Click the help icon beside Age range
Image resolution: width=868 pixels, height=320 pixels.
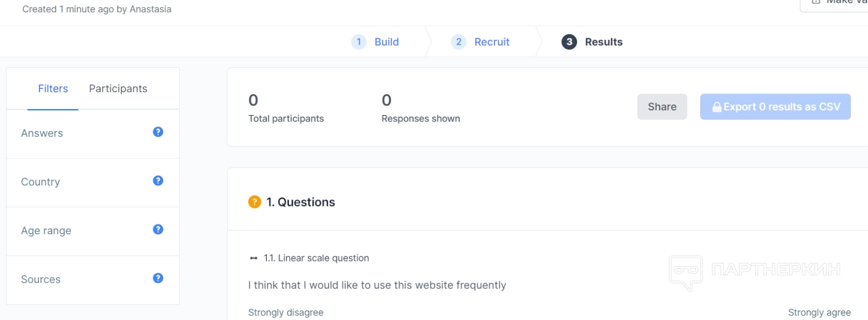click(158, 229)
